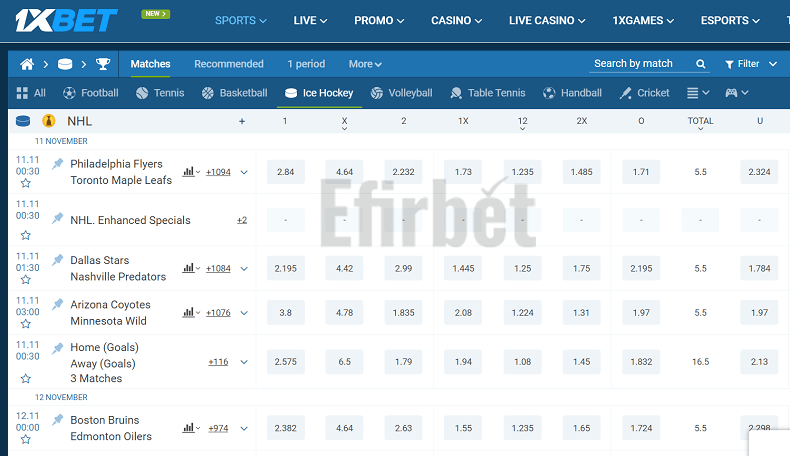Pin the Philadelphia Flyers match
Screen dimensions: 790x456
[x=57, y=164]
